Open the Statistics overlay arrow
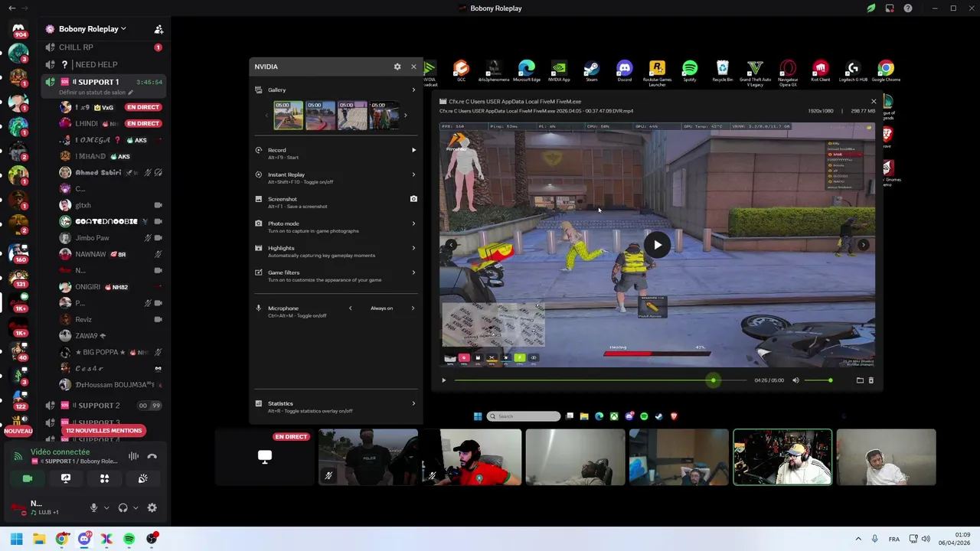980x551 pixels. (x=413, y=403)
